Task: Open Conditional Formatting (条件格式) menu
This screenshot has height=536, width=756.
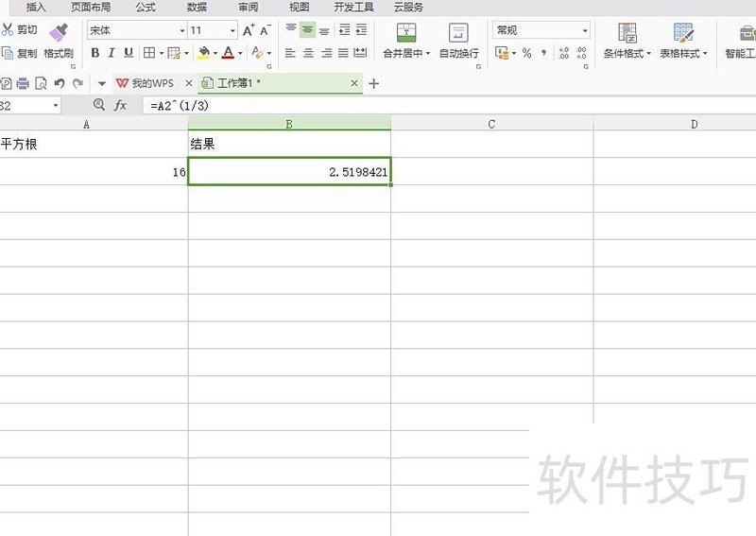Action: 627,42
